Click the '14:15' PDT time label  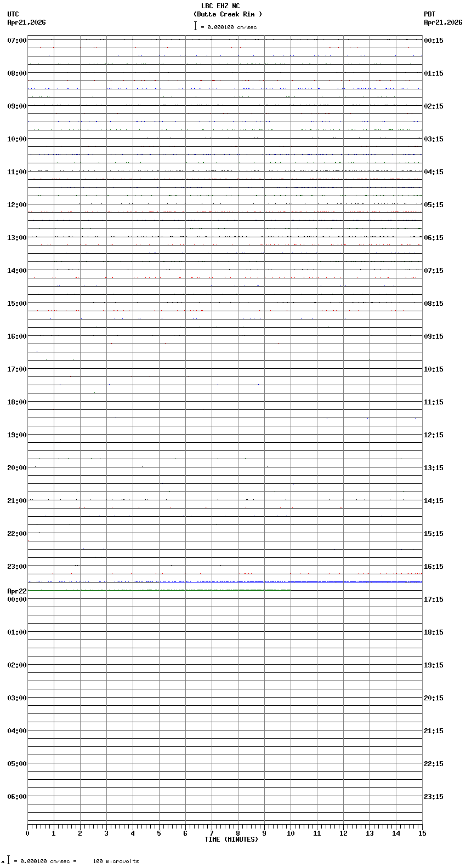(434, 501)
